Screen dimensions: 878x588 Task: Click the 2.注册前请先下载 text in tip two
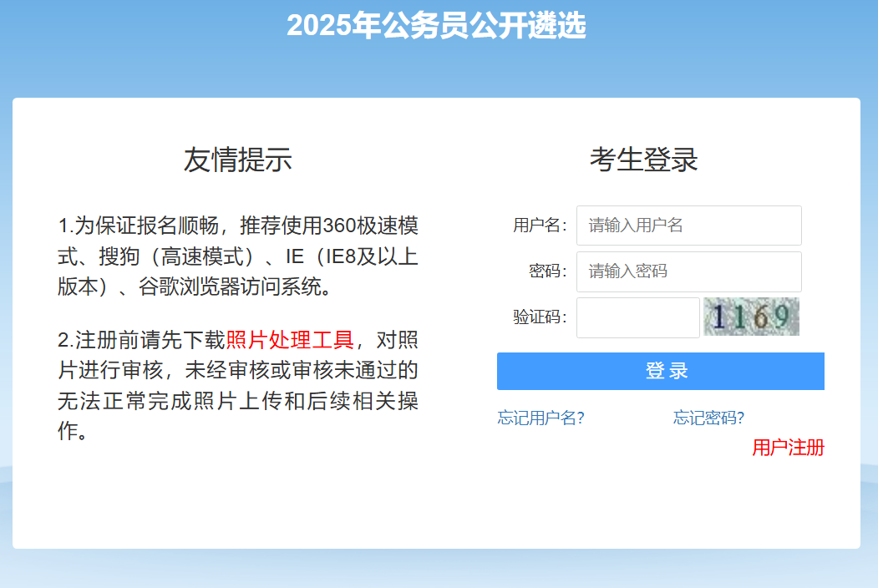(141, 340)
